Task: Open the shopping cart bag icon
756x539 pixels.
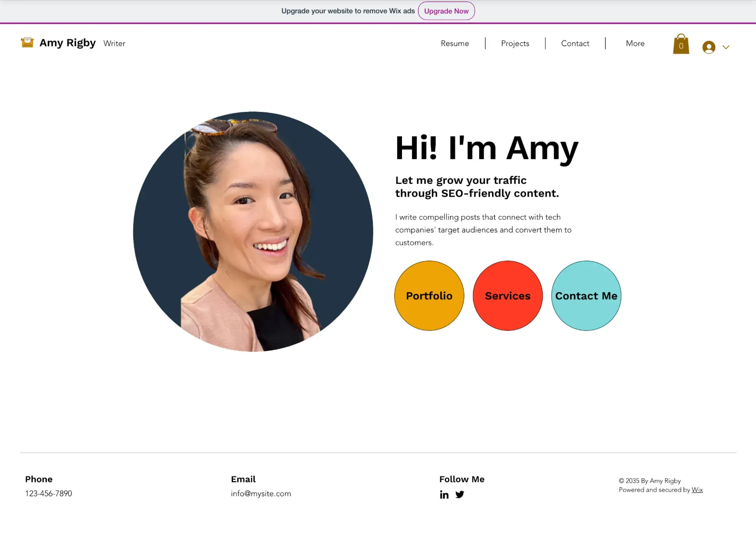Action: click(681, 45)
